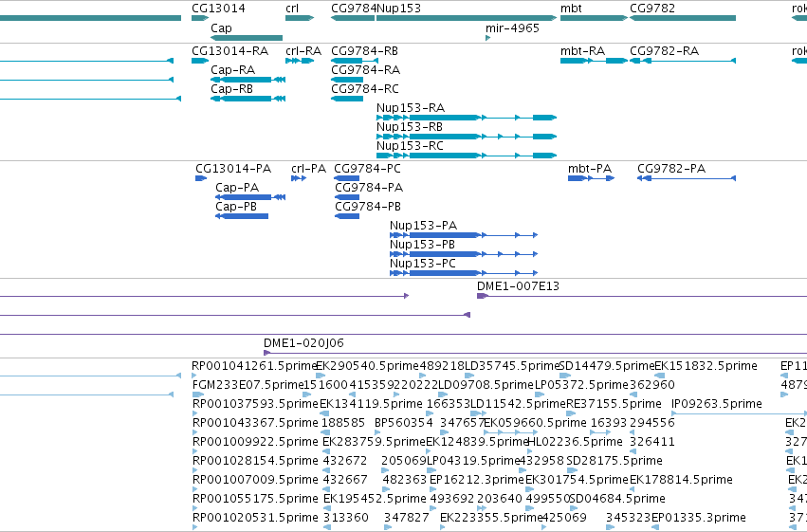Click the CG9784-RC transcript label
Viewport: 807px width, 532px height.
[x=365, y=89]
